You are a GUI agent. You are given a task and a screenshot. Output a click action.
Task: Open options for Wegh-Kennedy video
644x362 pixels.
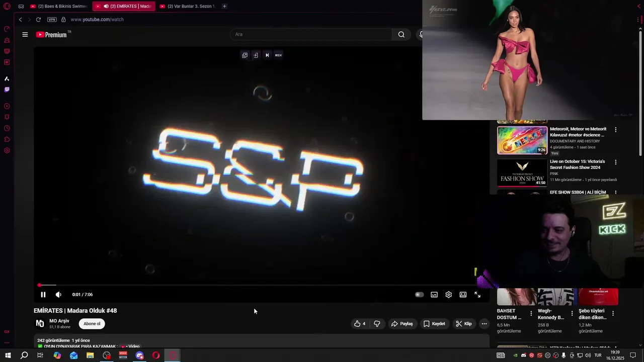pyautogui.click(x=572, y=313)
